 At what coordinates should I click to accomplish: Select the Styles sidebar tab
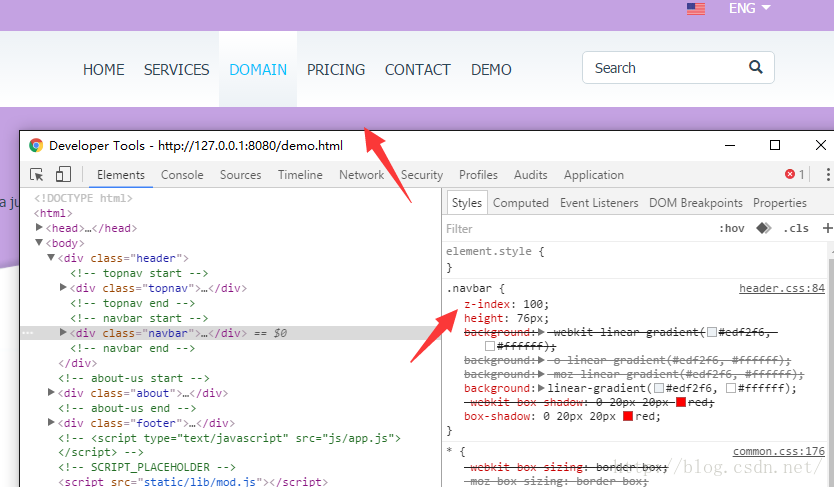pyautogui.click(x=466, y=203)
